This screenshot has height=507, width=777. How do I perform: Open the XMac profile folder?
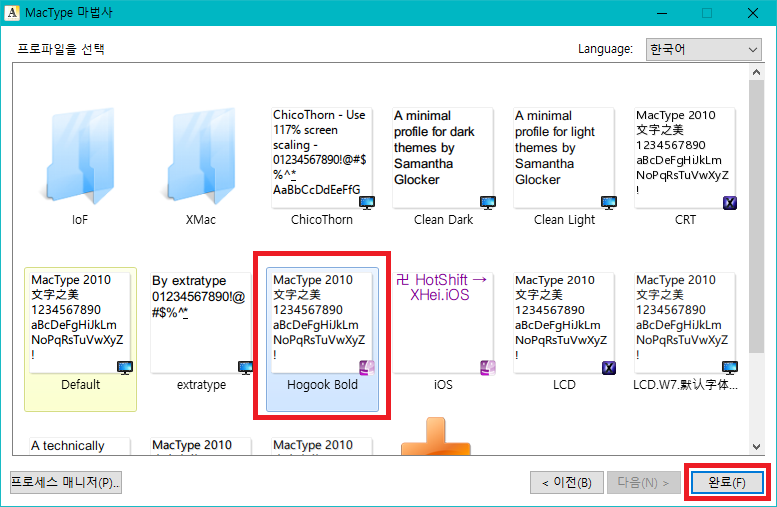(x=201, y=156)
